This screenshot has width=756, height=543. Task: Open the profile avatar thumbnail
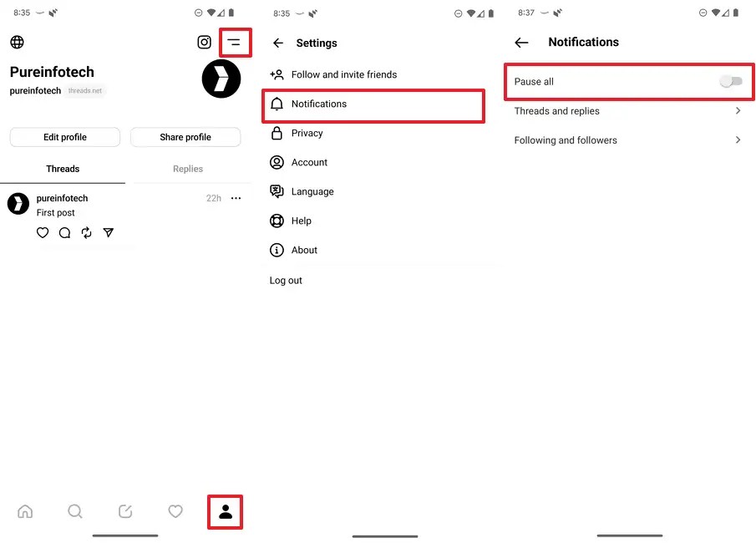pyautogui.click(x=221, y=79)
